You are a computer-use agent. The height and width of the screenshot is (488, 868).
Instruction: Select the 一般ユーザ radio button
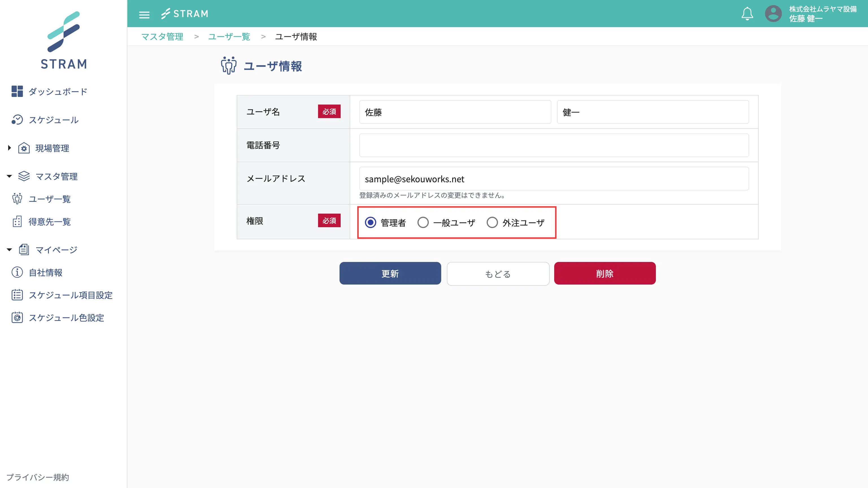coord(423,222)
